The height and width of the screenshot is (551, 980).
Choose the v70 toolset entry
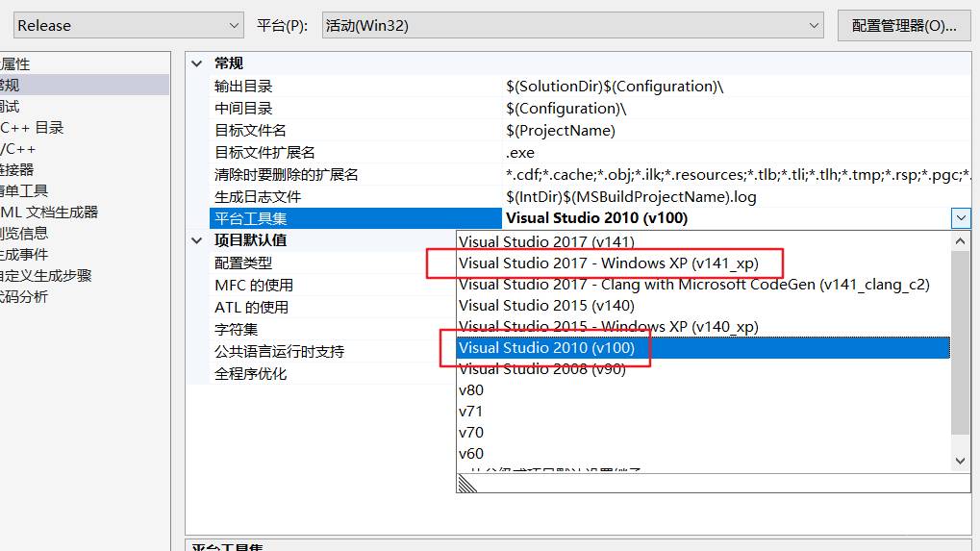(x=703, y=433)
